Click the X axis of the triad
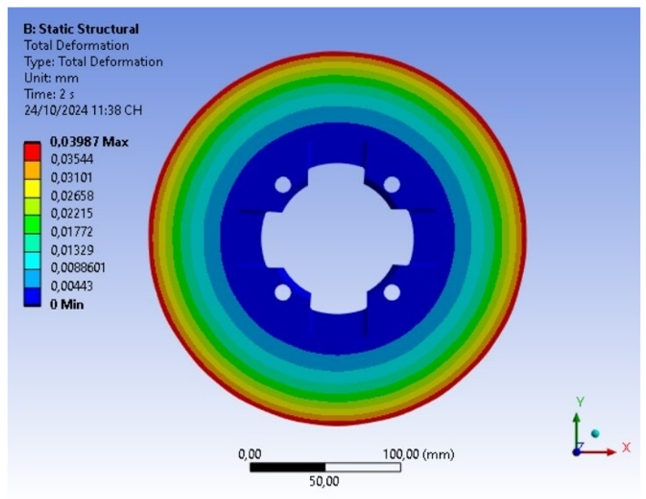646x499 pixels. (598, 452)
